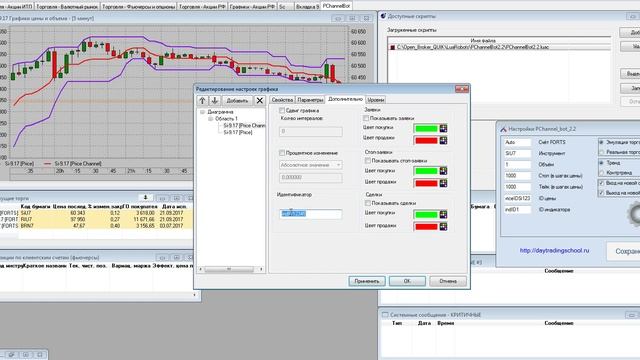The height and width of the screenshot is (360, 640).
Task: Click the Отмена button
Action: click(x=448, y=281)
